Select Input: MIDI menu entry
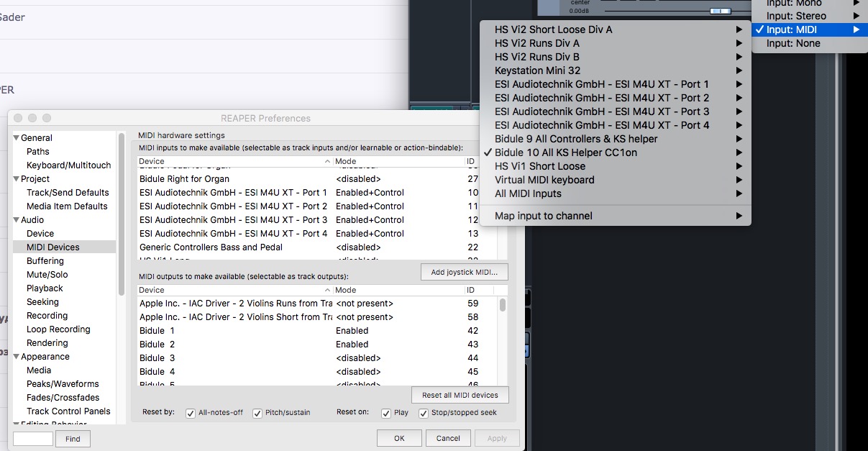 coord(809,29)
